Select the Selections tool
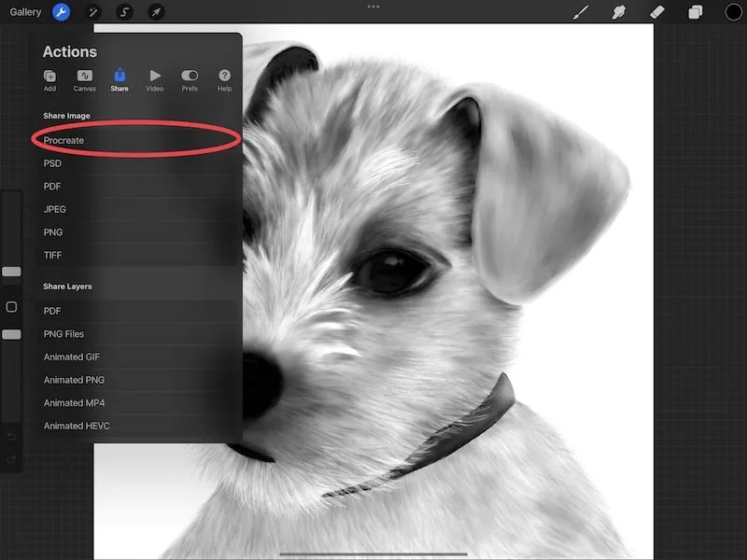The width and height of the screenshot is (747, 560). (125, 12)
